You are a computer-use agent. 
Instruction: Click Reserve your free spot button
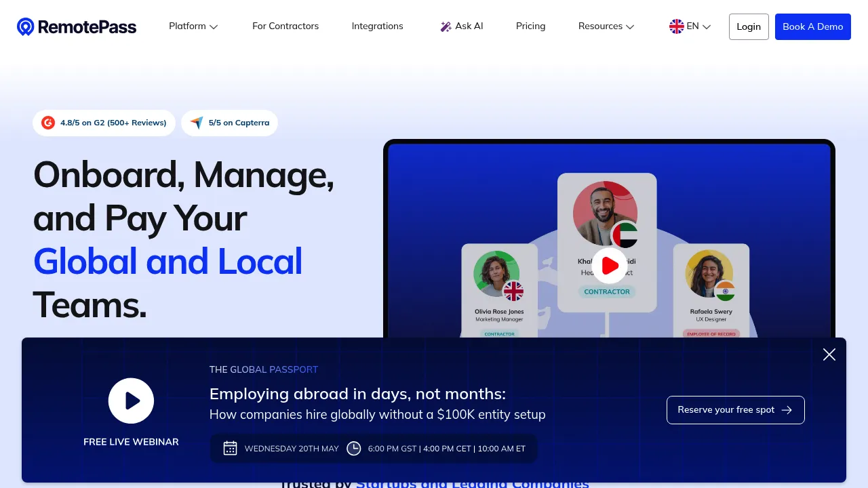736,410
